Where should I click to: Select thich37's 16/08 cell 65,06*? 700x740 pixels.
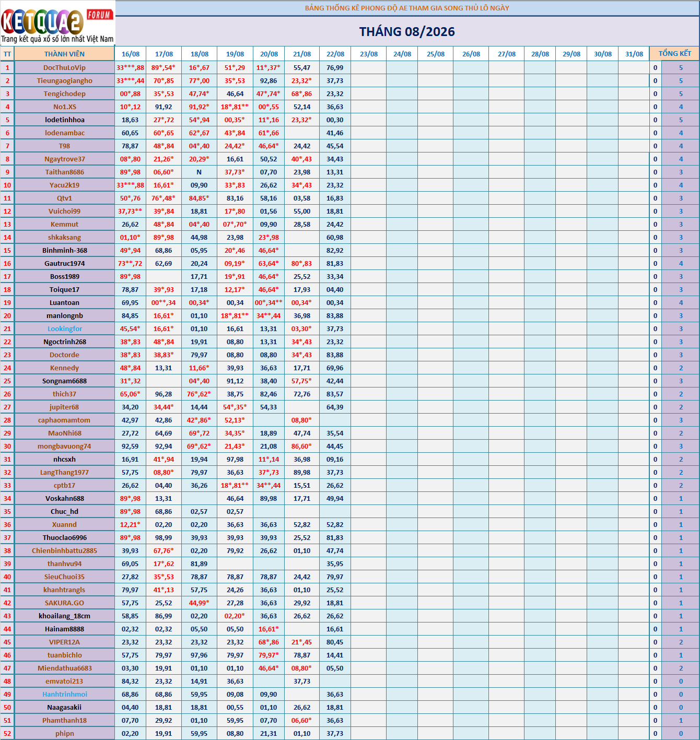pos(131,394)
